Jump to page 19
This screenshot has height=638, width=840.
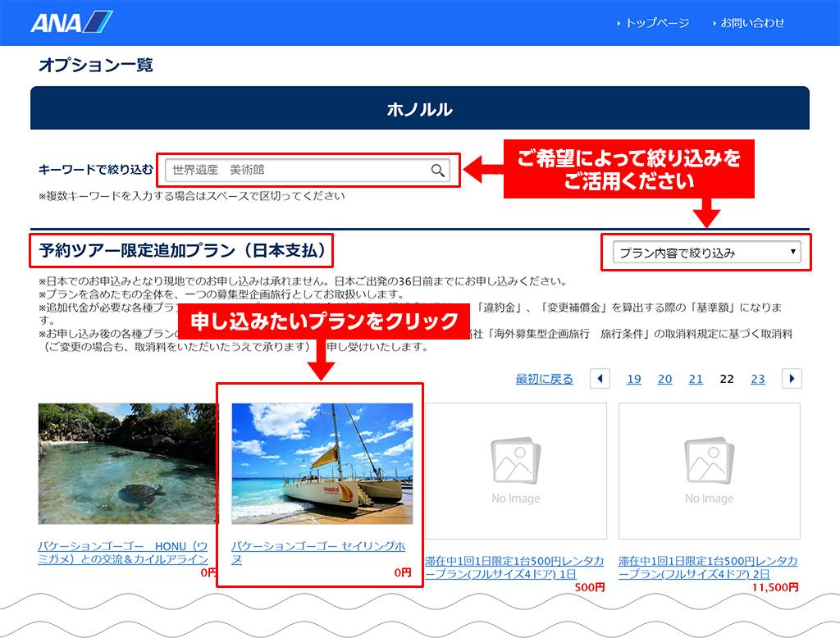tap(634, 379)
